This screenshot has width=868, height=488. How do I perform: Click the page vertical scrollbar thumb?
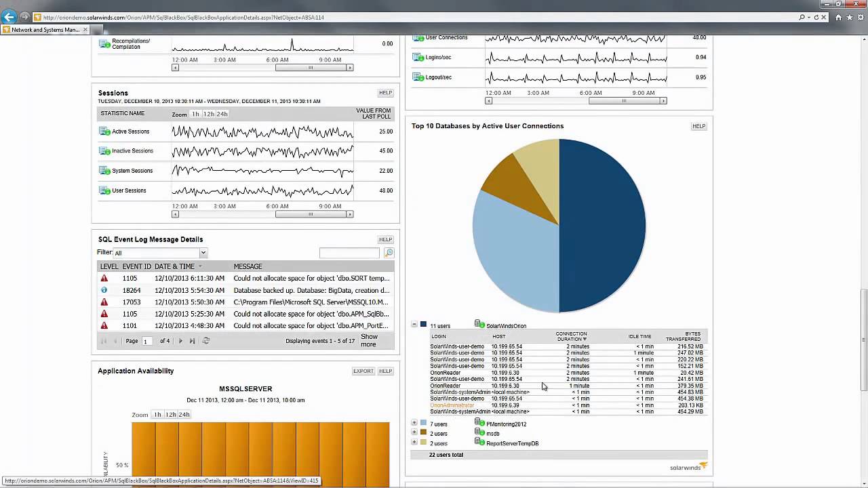864,340
